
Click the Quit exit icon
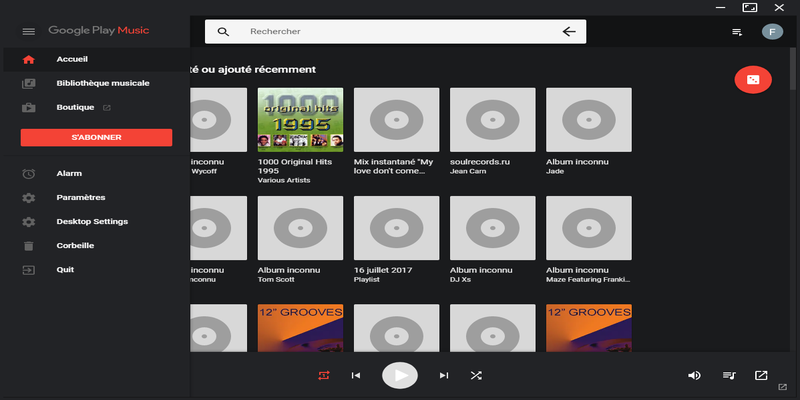(29, 270)
